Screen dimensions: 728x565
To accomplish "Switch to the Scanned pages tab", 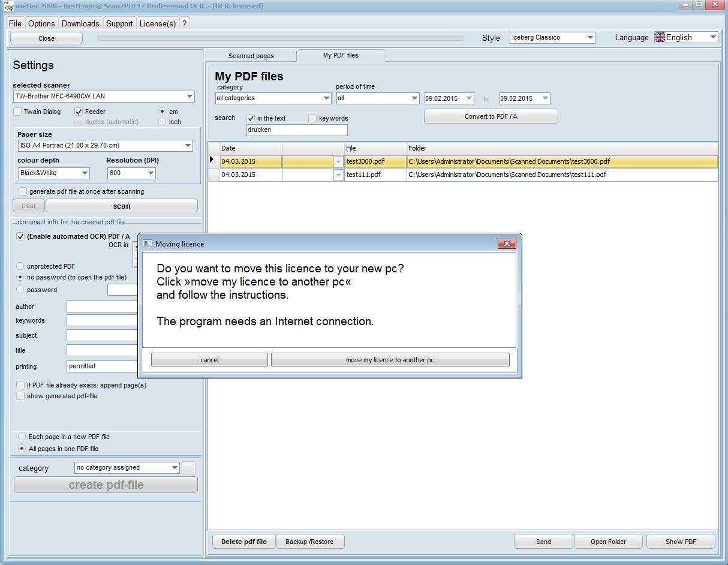I will [251, 56].
